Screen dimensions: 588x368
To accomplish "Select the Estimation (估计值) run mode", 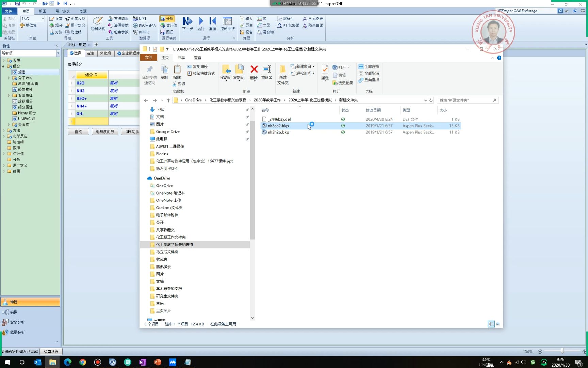I will [x=168, y=25].
